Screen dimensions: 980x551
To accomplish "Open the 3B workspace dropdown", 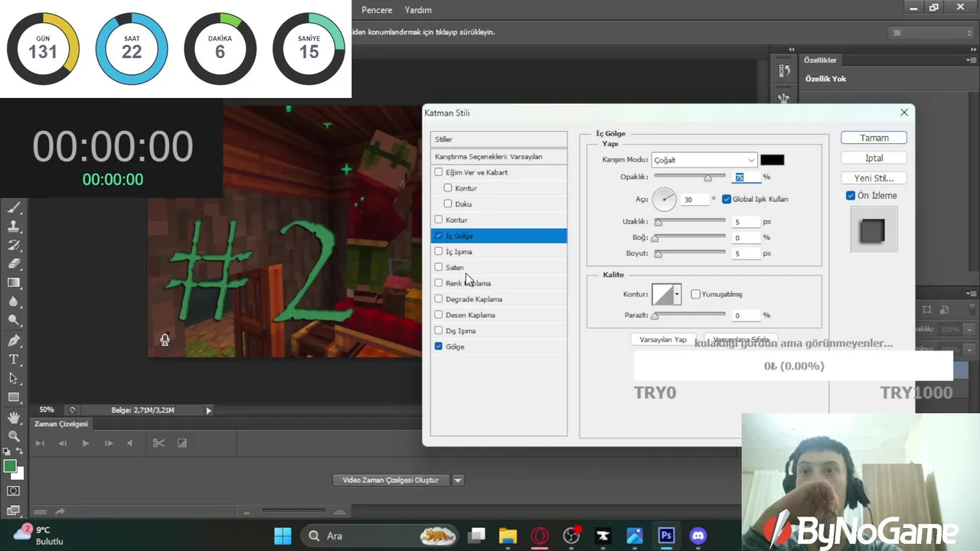I will click(x=930, y=33).
